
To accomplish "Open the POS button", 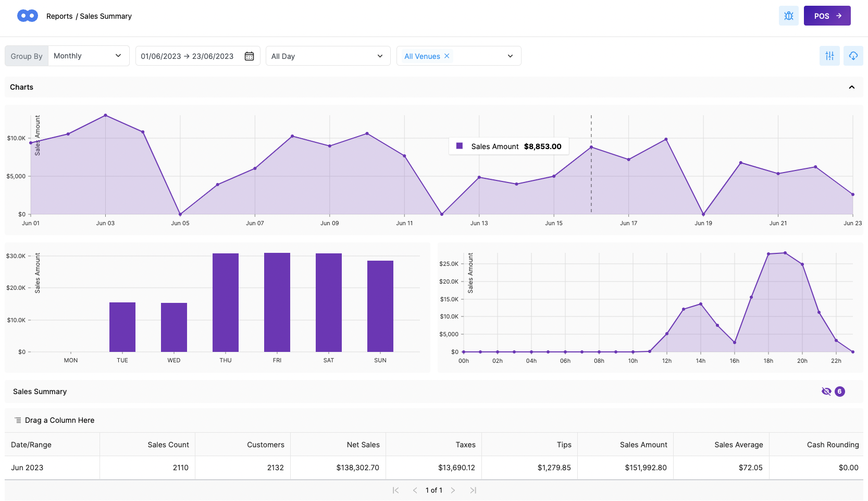I will (x=827, y=16).
